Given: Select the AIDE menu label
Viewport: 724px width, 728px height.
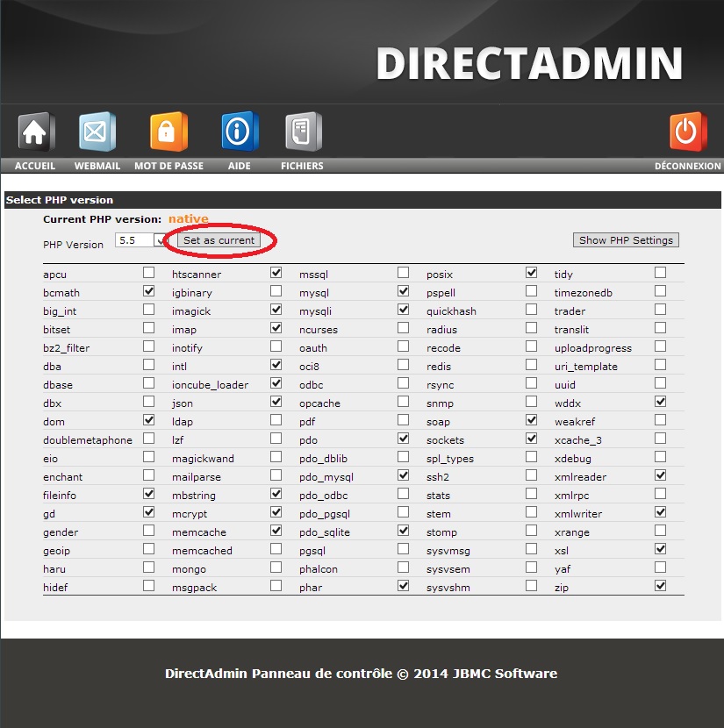Looking at the screenshot, I should click(x=240, y=166).
